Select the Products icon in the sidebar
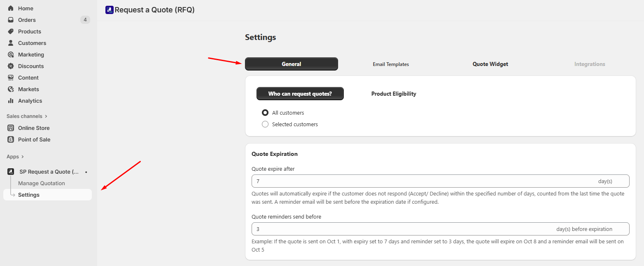 [x=11, y=31]
